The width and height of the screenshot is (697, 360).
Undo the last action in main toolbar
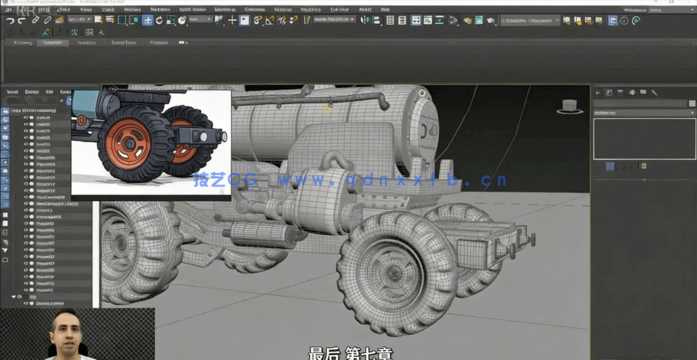click(10, 20)
